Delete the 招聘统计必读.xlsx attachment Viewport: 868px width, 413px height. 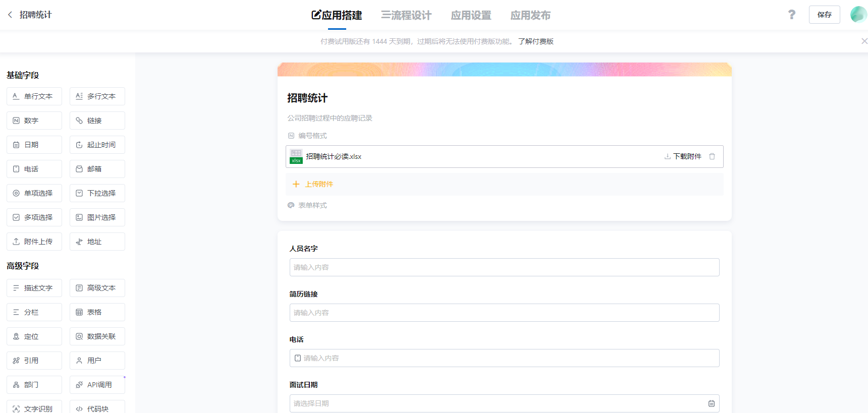(712, 156)
